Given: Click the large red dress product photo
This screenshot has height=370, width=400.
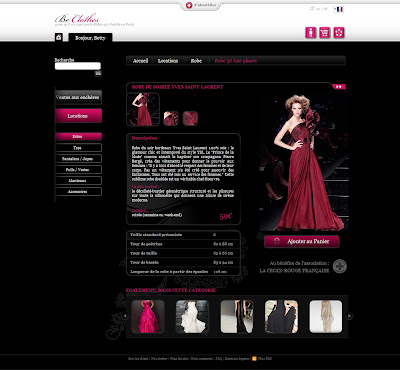Looking at the screenshot, I should coord(304,161).
